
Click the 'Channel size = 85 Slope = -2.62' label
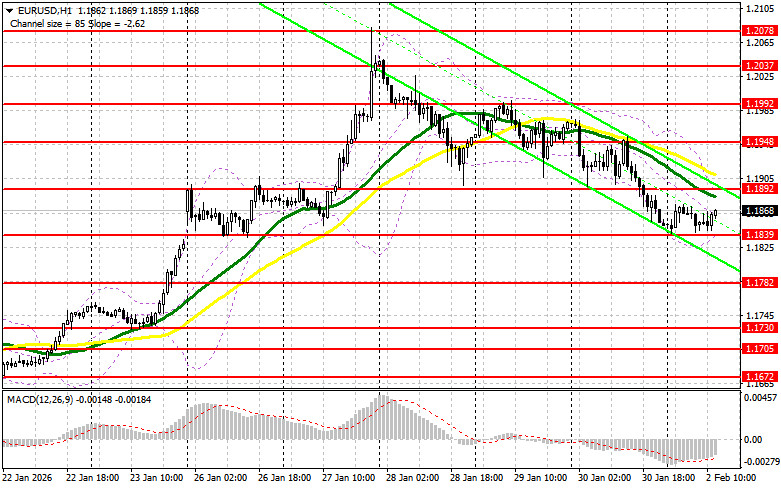click(78, 23)
